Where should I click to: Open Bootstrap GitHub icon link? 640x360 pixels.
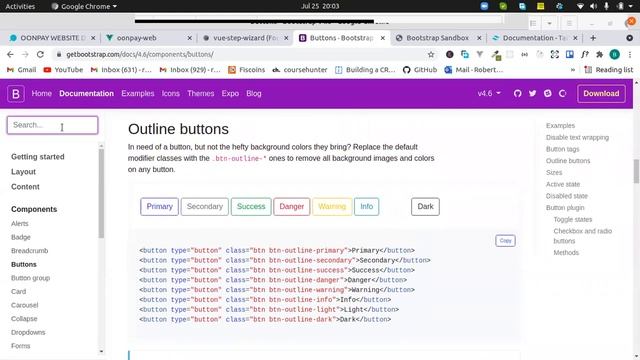517,93
